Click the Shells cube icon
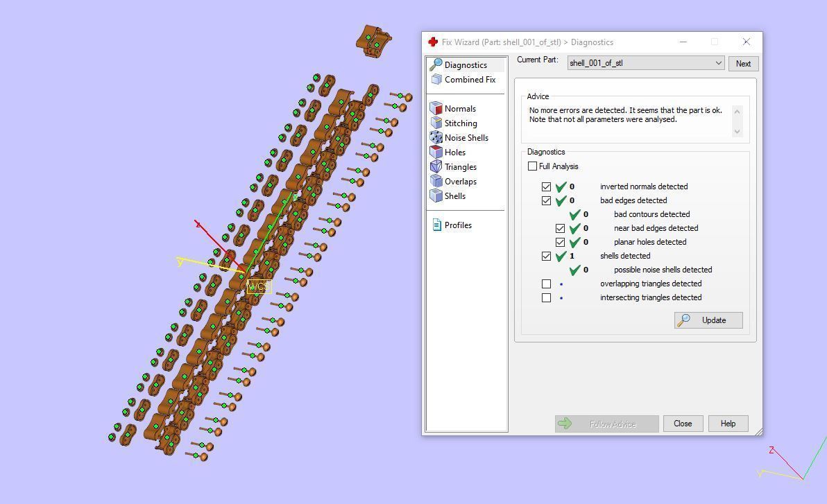 [x=436, y=195]
